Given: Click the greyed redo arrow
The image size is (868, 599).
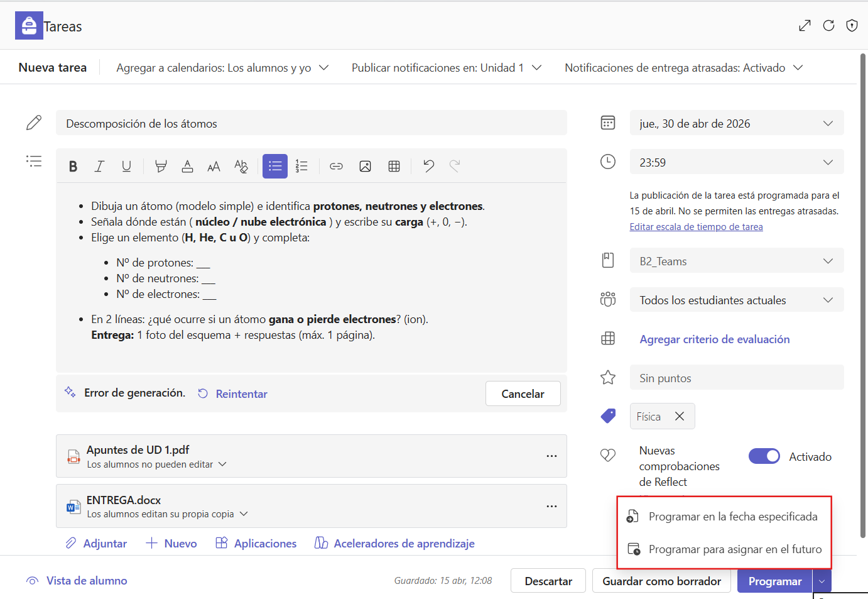Looking at the screenshot, I should pyautogui.click(x=455, y=166).
